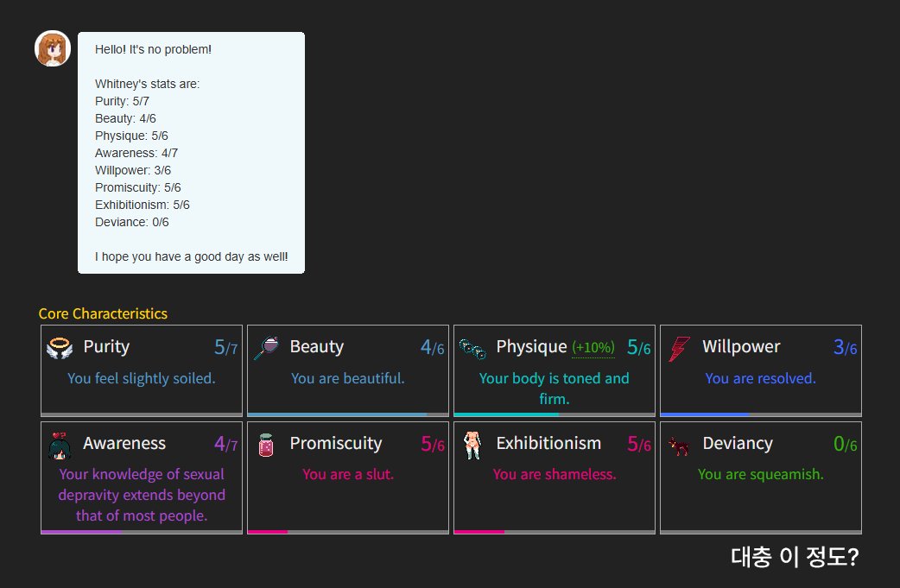
Task: Click the Physique gears icon
Action: (x=473, y=348)
